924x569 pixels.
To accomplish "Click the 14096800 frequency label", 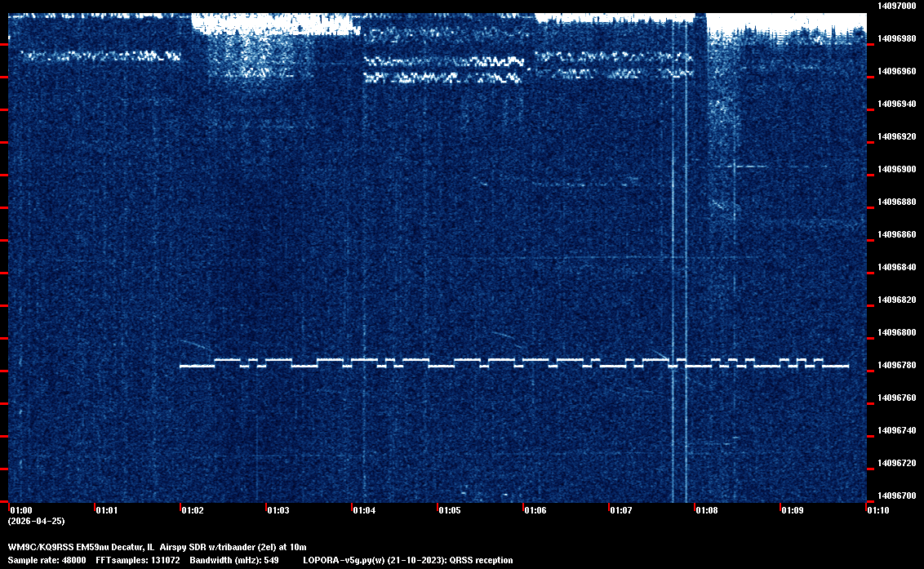I will tap(897, 332).
